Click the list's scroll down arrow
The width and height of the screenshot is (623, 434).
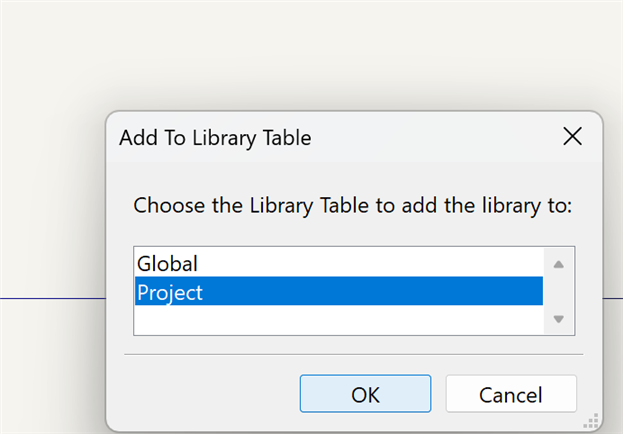point(558,319)
